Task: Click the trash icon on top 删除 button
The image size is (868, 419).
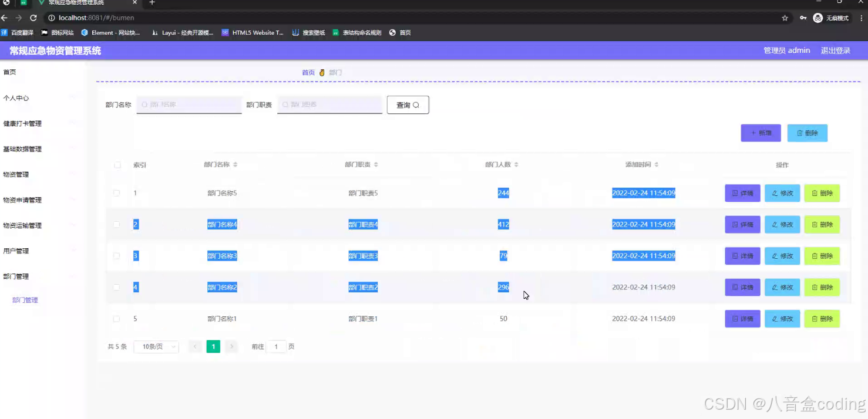Action: click(800, 133)
